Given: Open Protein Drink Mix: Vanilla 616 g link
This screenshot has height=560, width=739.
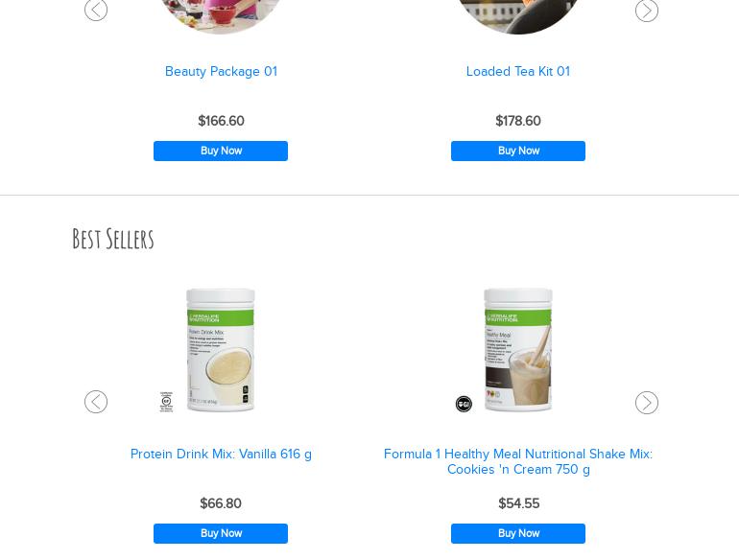Looking at the screenshot, I should (x=221, y=454).
